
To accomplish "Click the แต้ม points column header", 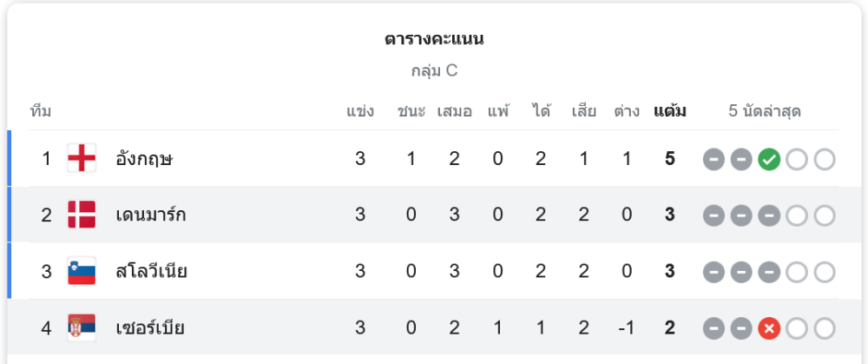I will pyautogui.click(x=670, y=111).
